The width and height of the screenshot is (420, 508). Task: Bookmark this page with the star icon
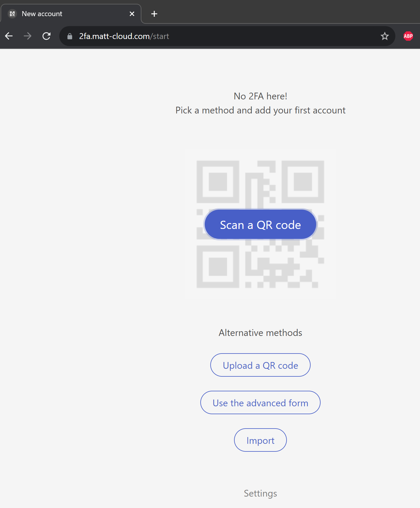pyautogui.click(x=385, y=36)
